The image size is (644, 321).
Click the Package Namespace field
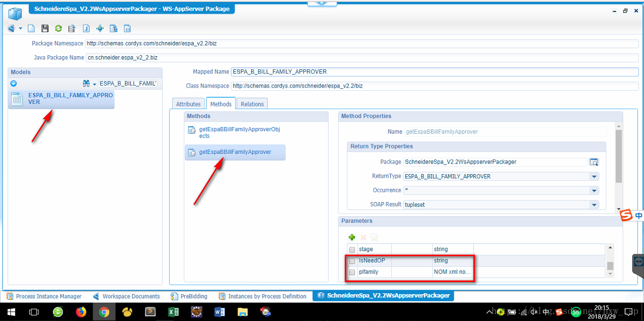(361, 44)
